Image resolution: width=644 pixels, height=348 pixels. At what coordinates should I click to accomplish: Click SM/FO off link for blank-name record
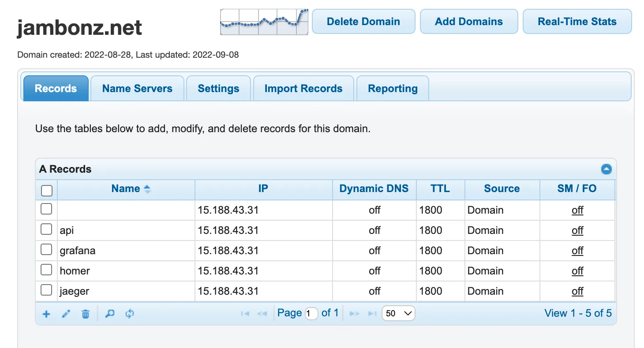tap(577, 210)
